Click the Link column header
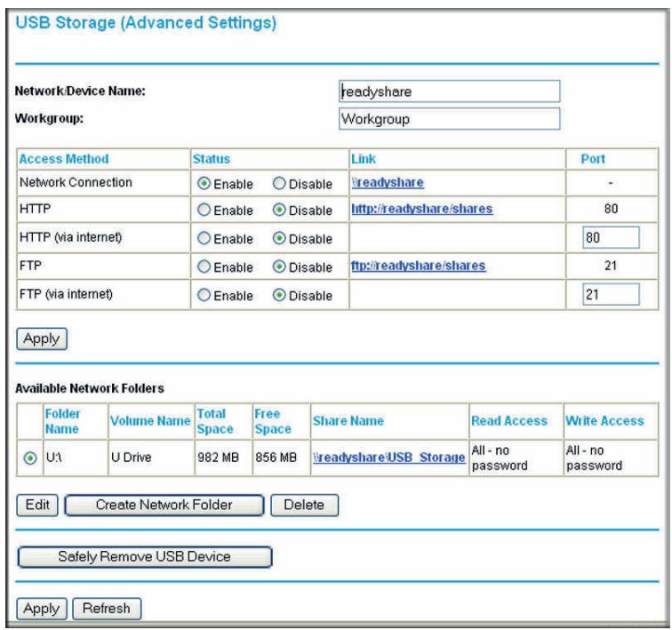Screen dimensions: 672x630 (x=364, y=159)
